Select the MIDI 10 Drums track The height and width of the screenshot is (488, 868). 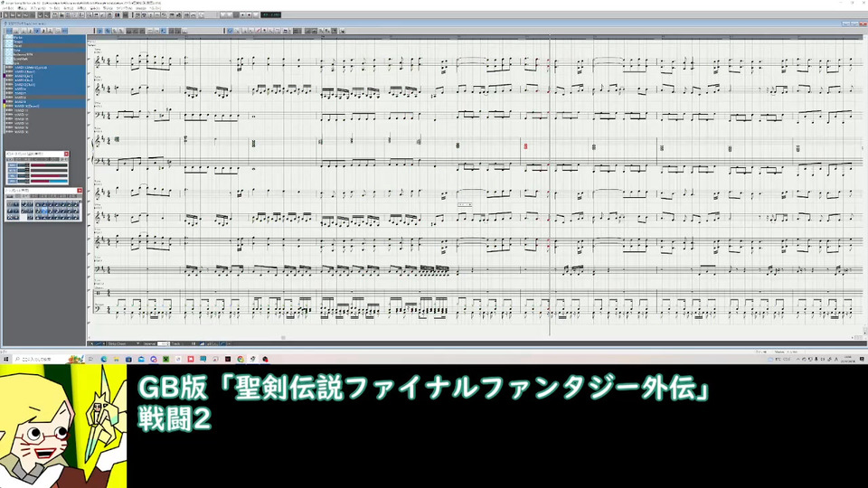pyautogui.click(x=45, y=107)
